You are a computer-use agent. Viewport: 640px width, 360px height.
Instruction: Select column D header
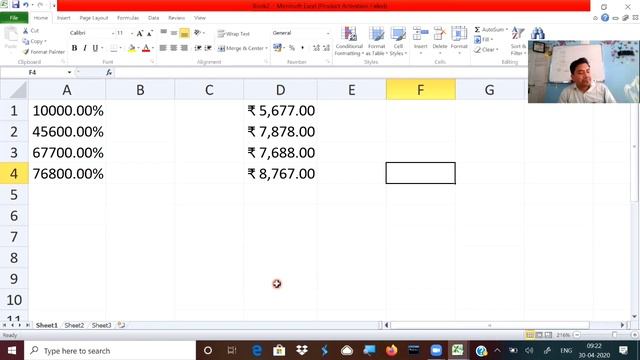tap(280, 90)
